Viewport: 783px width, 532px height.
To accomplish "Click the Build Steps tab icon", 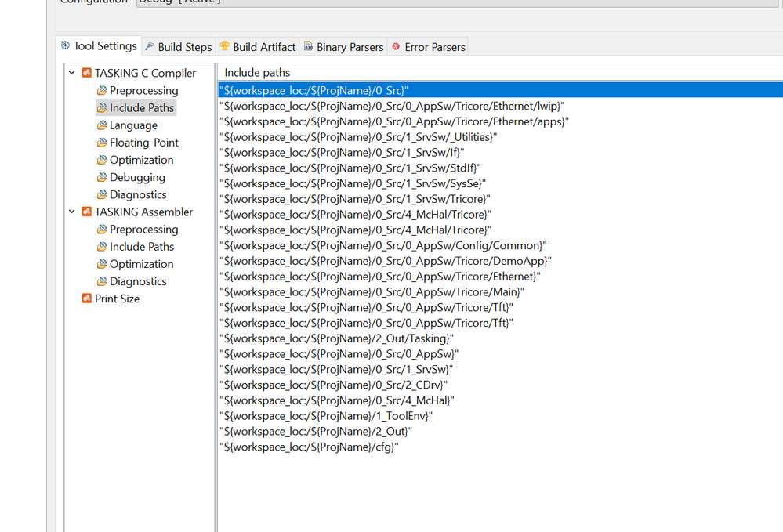I will click(x=150, y=47).
